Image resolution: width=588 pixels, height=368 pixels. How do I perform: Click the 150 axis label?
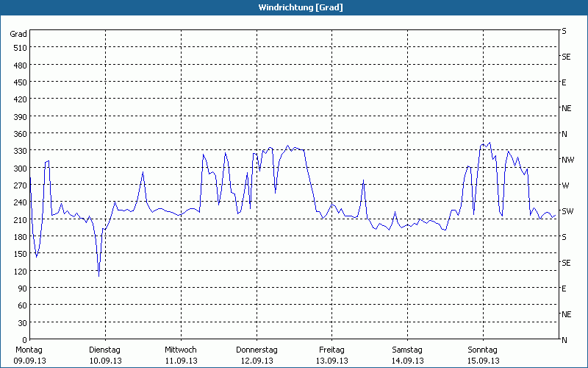coord(21,254)
